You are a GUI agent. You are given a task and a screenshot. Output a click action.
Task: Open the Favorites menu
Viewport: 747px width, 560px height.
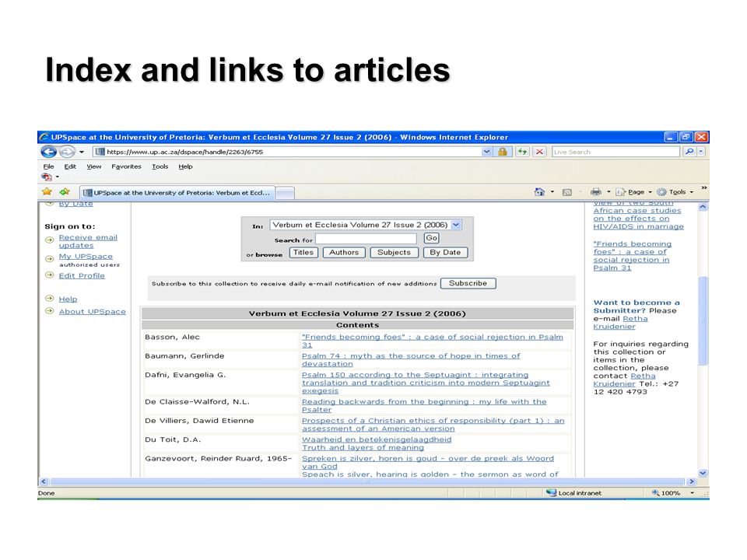coord(126,166)
